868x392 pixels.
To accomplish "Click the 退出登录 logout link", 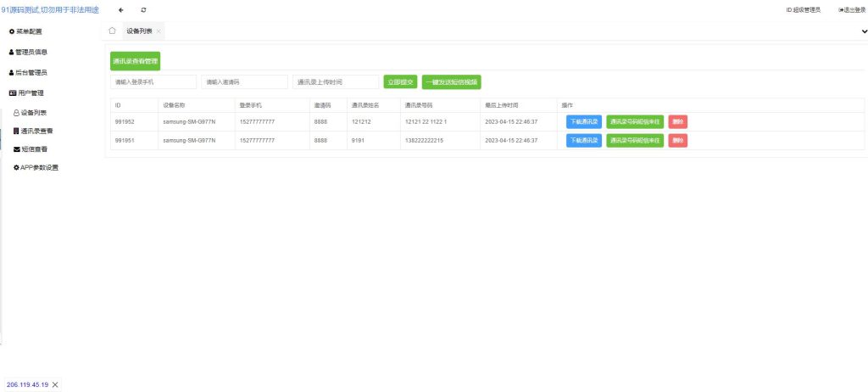I will [852, 10].
